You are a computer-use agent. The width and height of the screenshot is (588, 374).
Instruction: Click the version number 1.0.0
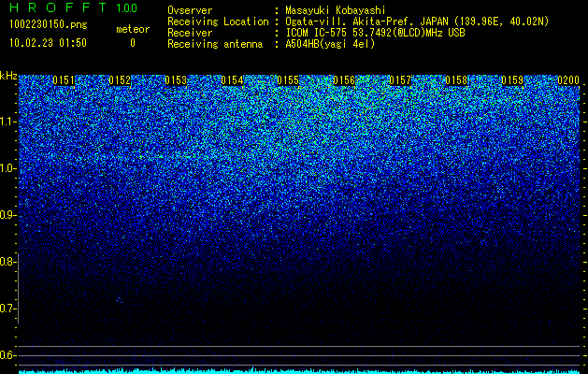point(127,7)
